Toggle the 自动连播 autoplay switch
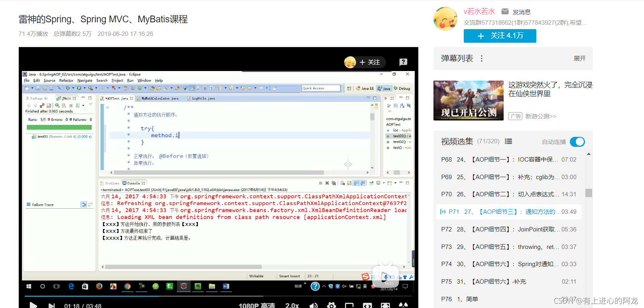This screenshot has height=308, width=644. [x=577, y=142]
